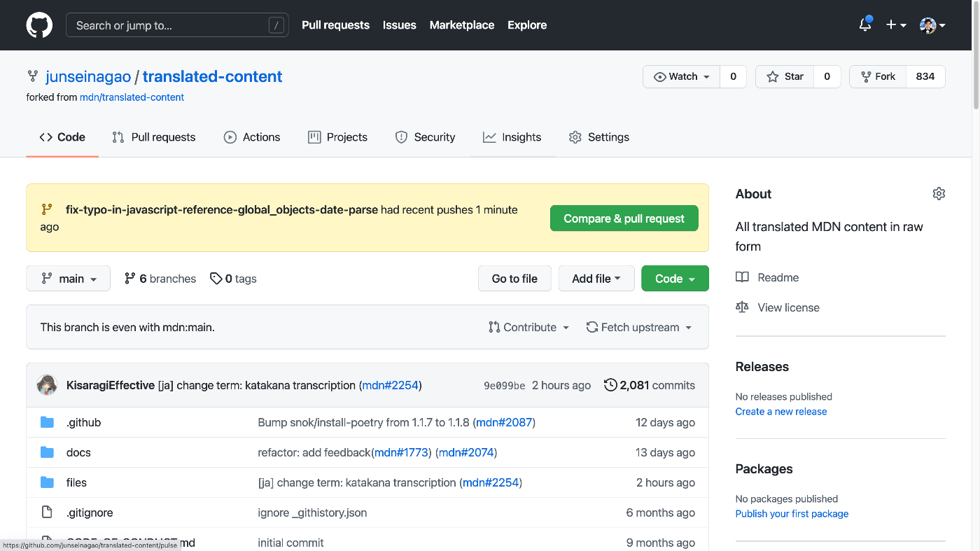View the 6 branches list
Image resolution: width=980 pixels, height=551 pixels.
160,279
